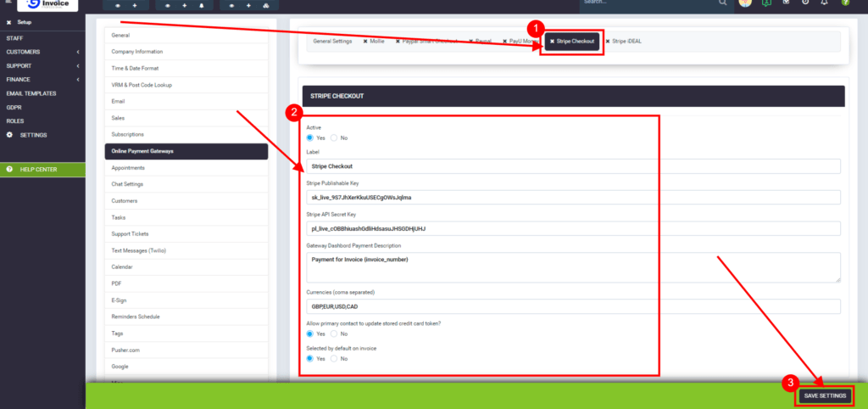The width and height of the screenshot is (868, 409).
Task: Click the Invoice logo in the header
Action: (47, 5)
